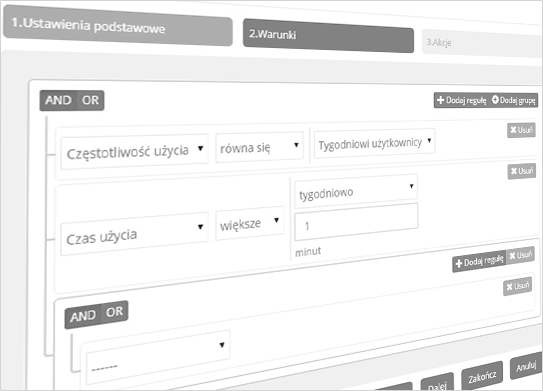
Task: Click Dodaj regułę in the nested group
Action: point(480,261)
